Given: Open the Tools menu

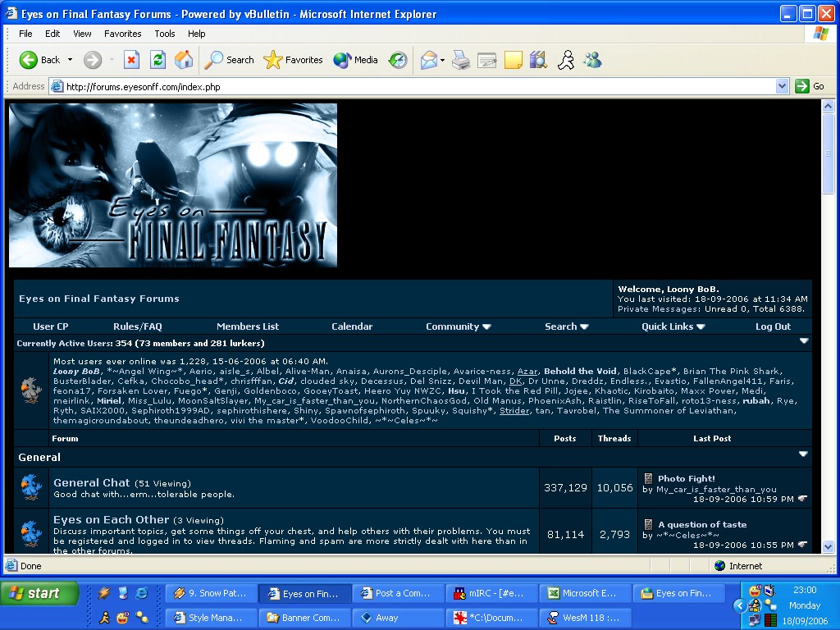Looking at the screenshot, I should click(164, 34).
